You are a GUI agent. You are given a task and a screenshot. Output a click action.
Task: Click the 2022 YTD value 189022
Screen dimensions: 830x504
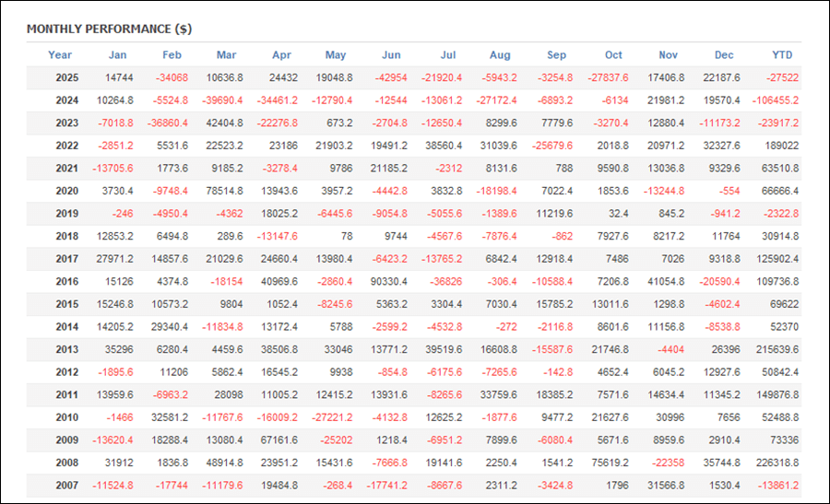(x=780, y=146)
